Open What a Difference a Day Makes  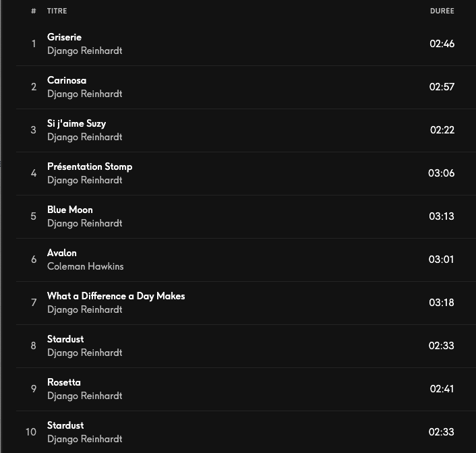point(116,296)
